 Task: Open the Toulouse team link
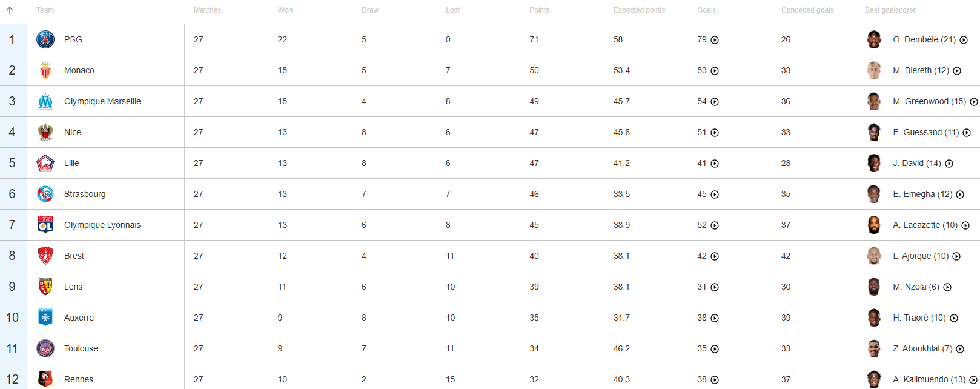pos(81,348)
